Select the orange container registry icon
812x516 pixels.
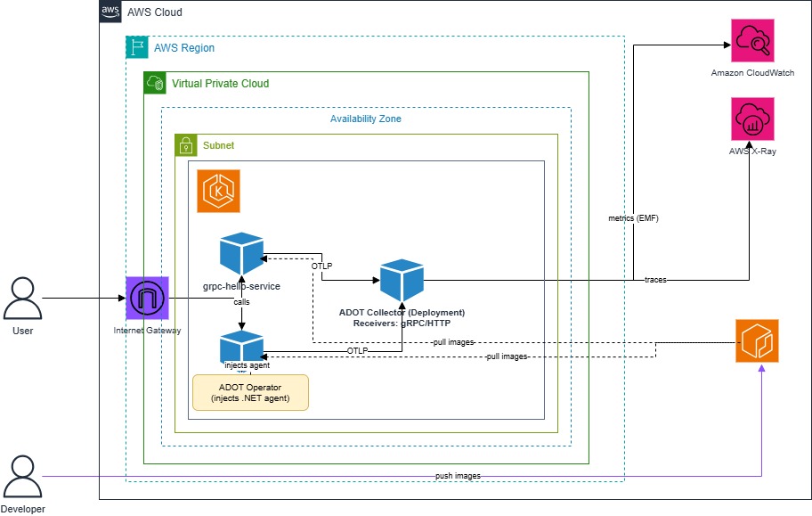pos(757,340)
